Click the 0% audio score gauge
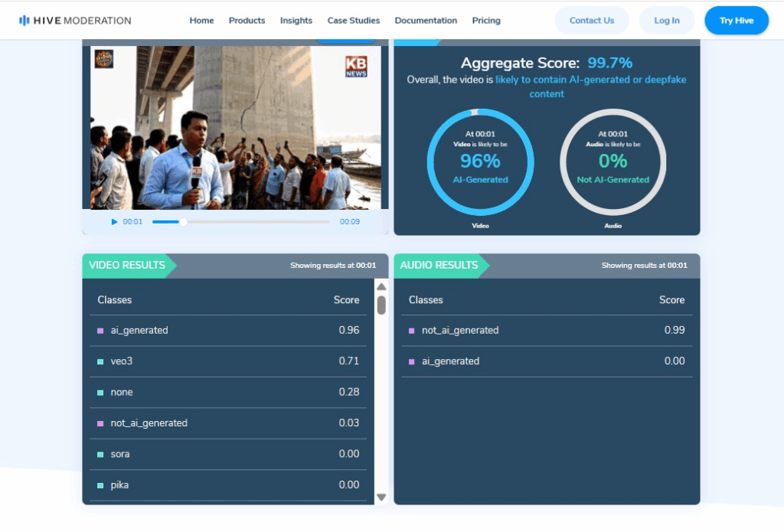This screenshot has height=532, width=784. pos(612,162)
